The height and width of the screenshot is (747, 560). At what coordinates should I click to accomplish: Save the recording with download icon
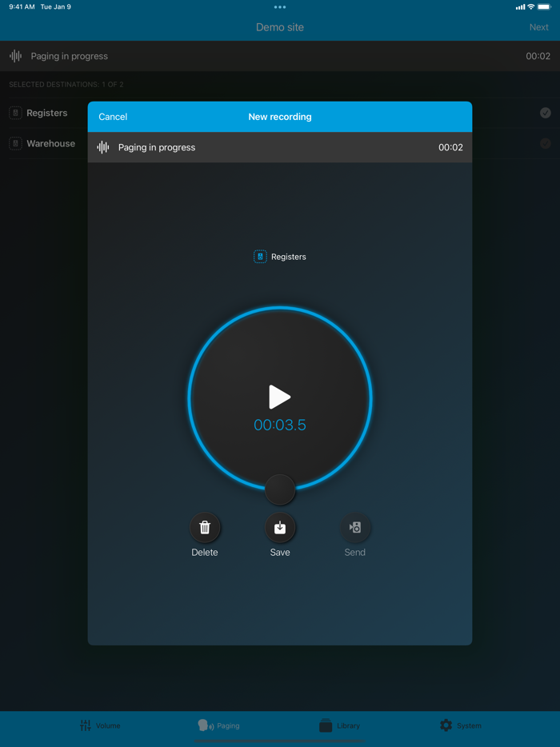280,527
